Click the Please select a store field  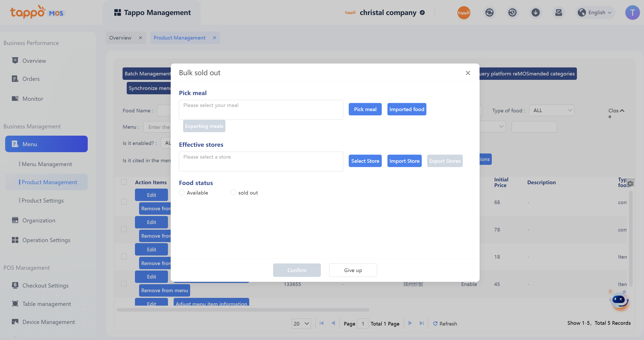[261, 161]
